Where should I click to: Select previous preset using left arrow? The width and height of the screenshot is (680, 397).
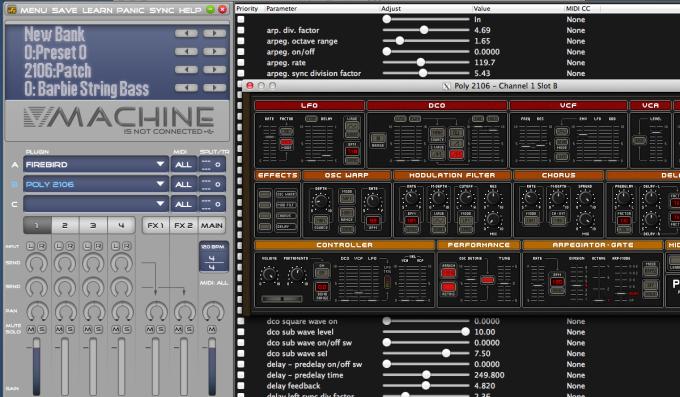186,52
